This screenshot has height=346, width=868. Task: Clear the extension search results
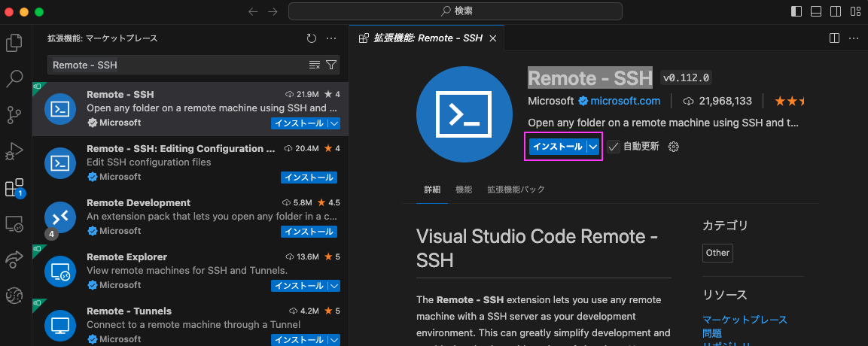pyautogui.click(x=315, y=65)
